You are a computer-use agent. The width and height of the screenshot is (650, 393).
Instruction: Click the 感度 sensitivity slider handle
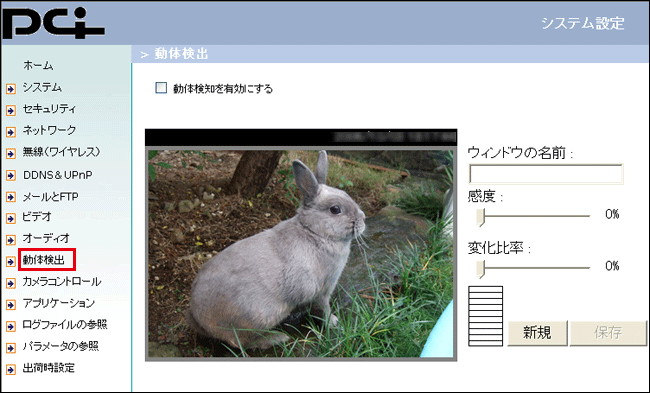tap(480, 217)
